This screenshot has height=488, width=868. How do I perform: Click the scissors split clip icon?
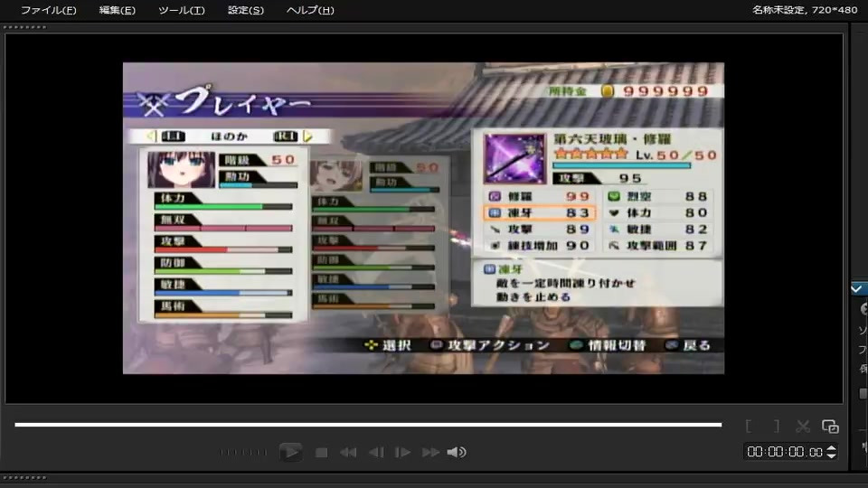click(x=803, y=426)
